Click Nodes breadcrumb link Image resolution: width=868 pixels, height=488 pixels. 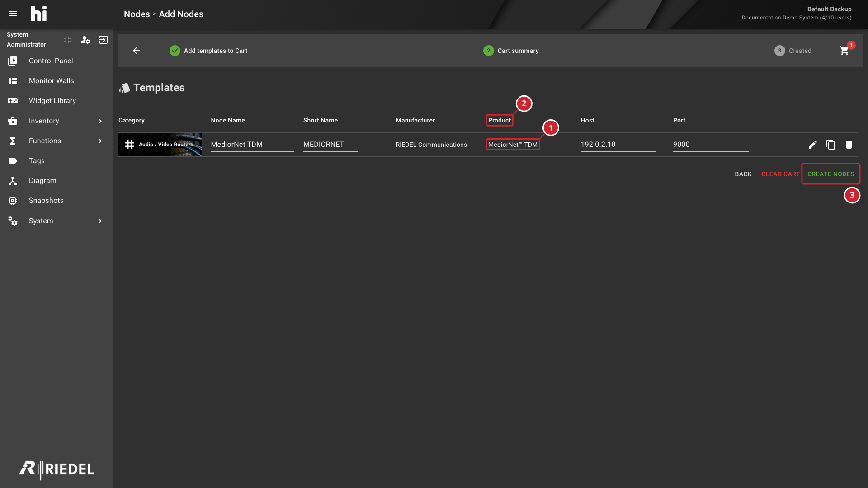point(137,14)
